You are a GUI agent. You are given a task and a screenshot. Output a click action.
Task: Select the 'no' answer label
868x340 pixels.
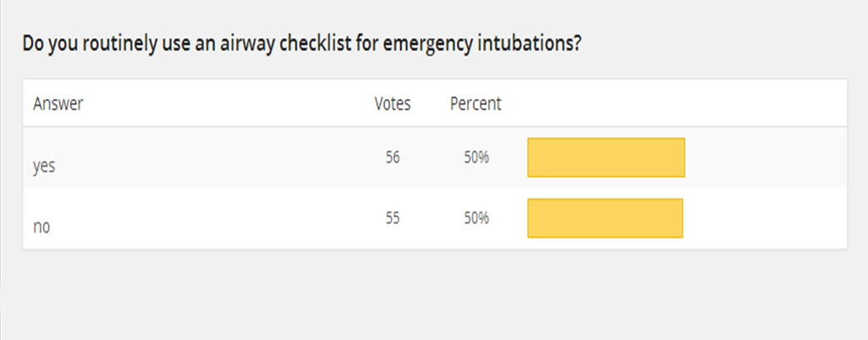tap(41, 227)
